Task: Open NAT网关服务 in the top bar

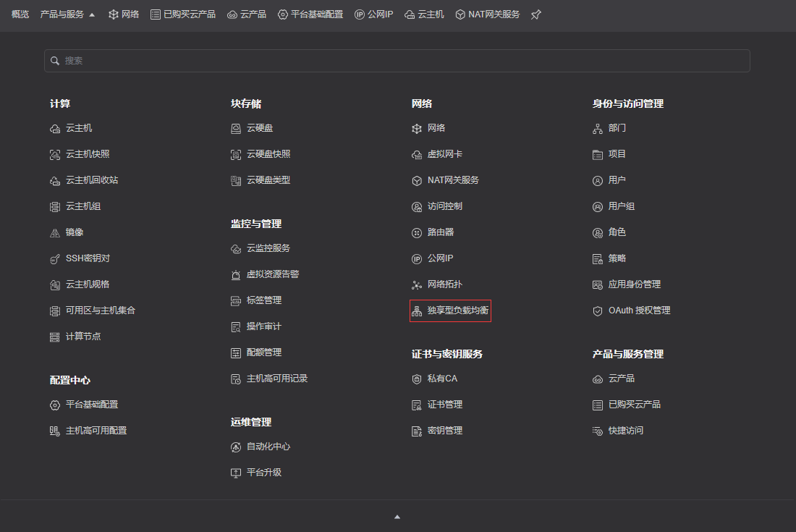Action: [487, 14]
